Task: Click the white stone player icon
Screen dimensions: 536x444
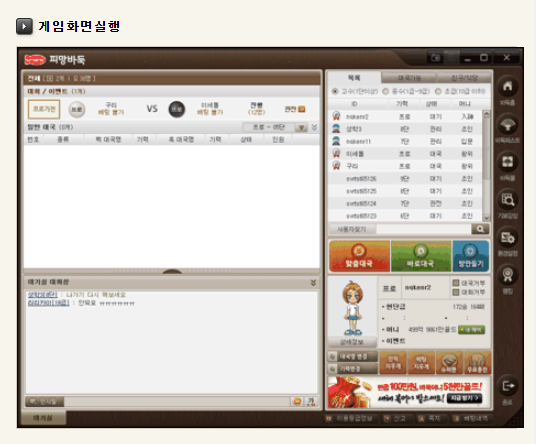Action: [x=77, y=109]
